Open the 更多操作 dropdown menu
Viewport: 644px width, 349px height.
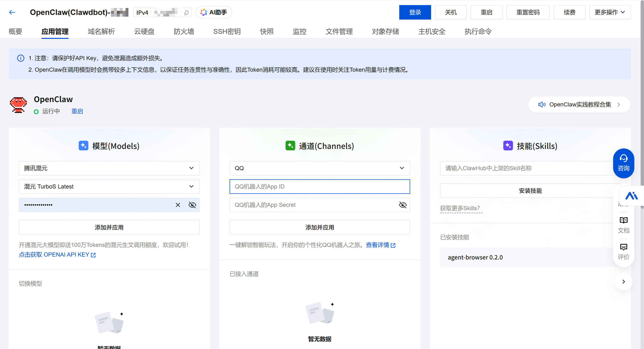click(609, 12)
